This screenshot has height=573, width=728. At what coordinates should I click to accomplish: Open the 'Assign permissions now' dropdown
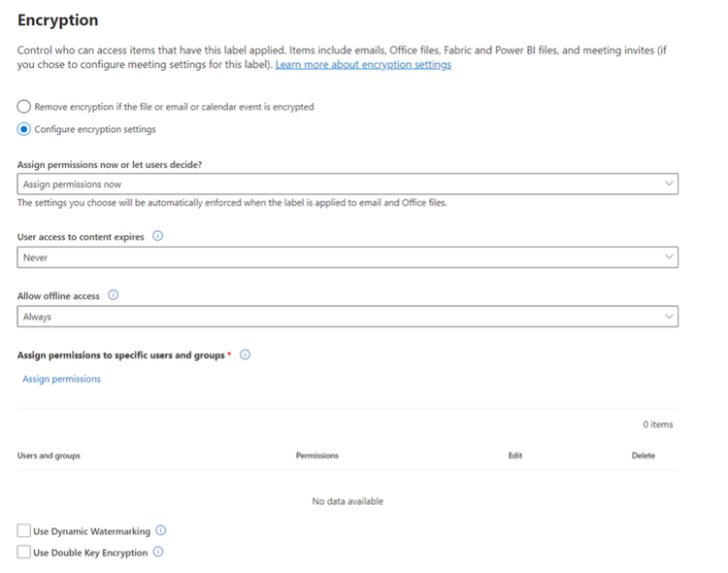[347, 184]
